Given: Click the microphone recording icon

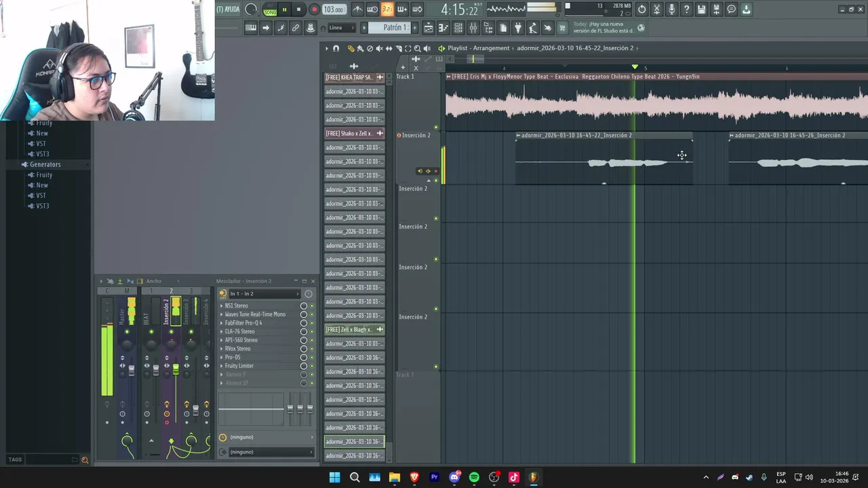Looking at the screenshot, I should click(x=671, y=9).
